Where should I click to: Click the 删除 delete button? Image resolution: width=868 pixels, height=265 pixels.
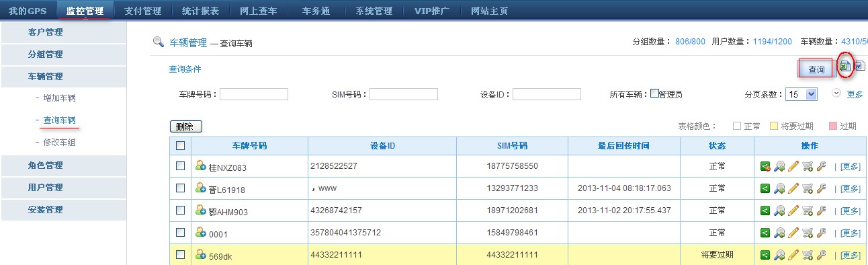(186, 126)
